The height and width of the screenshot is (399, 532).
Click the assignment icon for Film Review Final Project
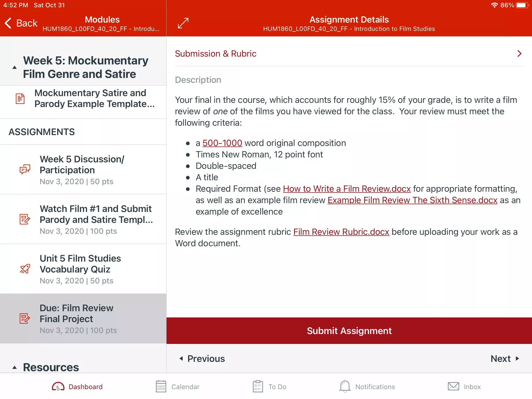25,318
